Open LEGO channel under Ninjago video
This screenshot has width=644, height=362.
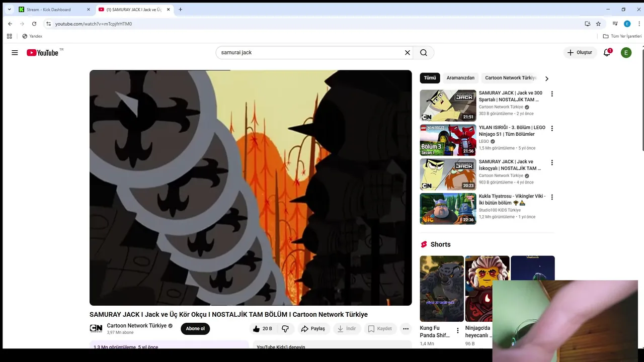[484, 142]
